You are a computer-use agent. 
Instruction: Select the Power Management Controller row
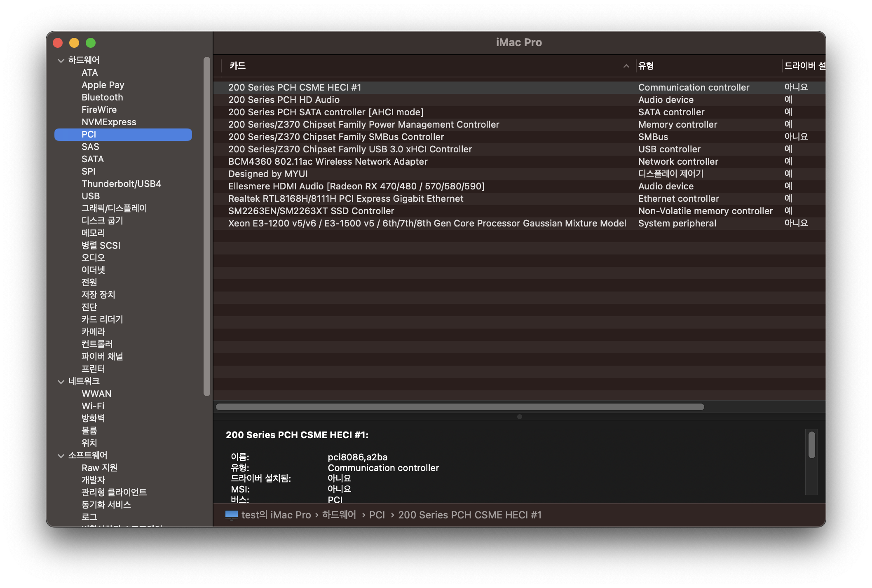tap(519, 125)
